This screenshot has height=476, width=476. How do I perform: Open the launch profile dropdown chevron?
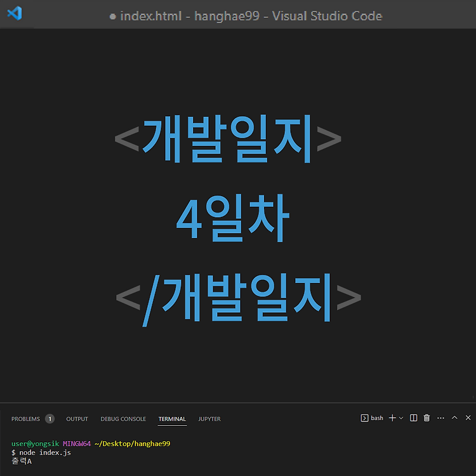coord(401,418)
